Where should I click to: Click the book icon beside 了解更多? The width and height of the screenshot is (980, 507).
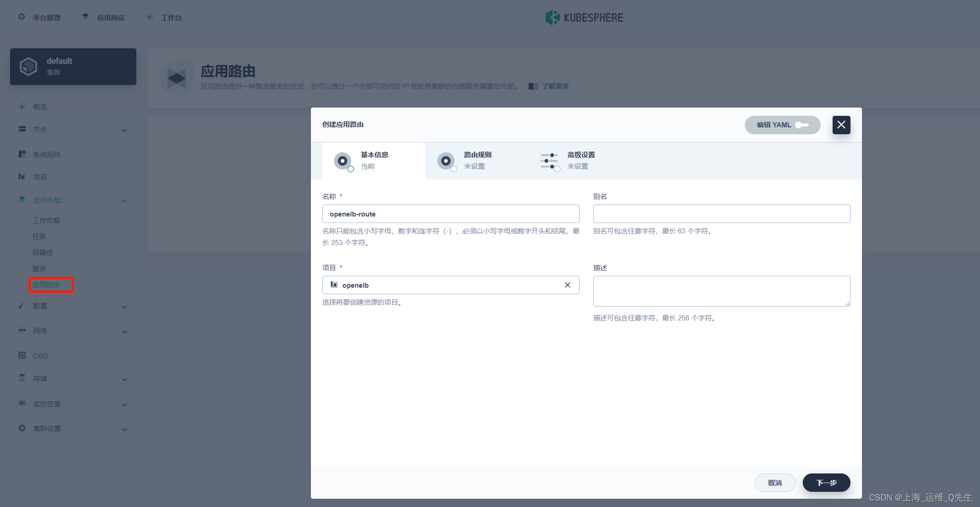(533, 86)
